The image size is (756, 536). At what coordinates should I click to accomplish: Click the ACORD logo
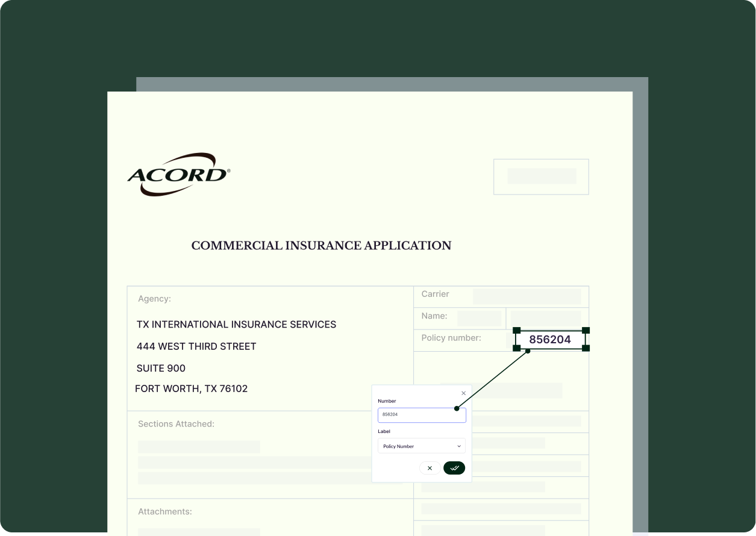(x=179, y=174)
